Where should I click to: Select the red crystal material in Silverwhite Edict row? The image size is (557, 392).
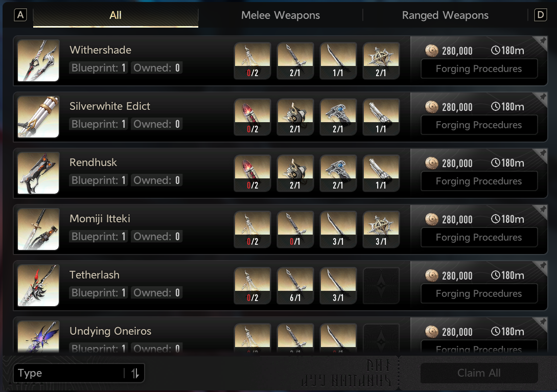pyautogui.click(x=252, y=117)
